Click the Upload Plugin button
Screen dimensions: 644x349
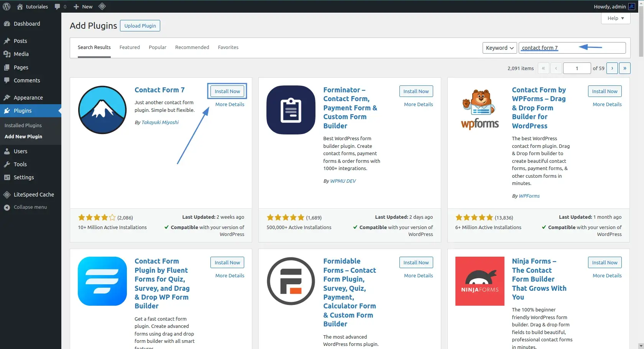coord(140,26)
